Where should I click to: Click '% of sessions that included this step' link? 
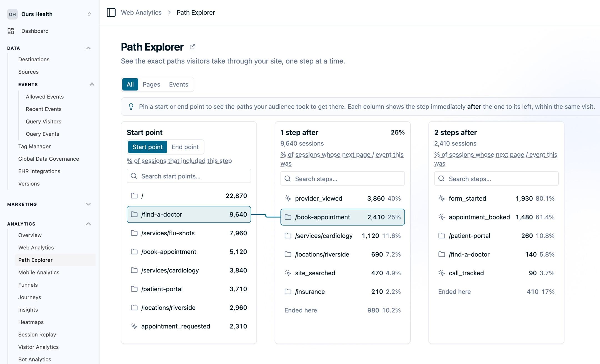(x=179, y=161)
